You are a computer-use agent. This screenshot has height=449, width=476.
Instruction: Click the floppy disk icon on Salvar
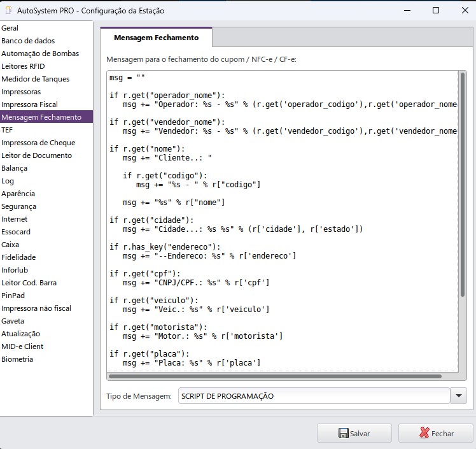(x=343, y=433)
